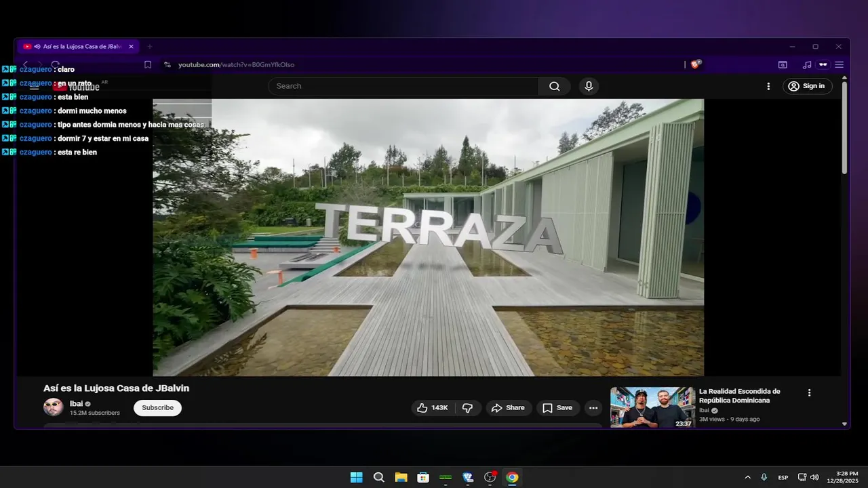Start voice search with the microphone icon

[589, 86]
